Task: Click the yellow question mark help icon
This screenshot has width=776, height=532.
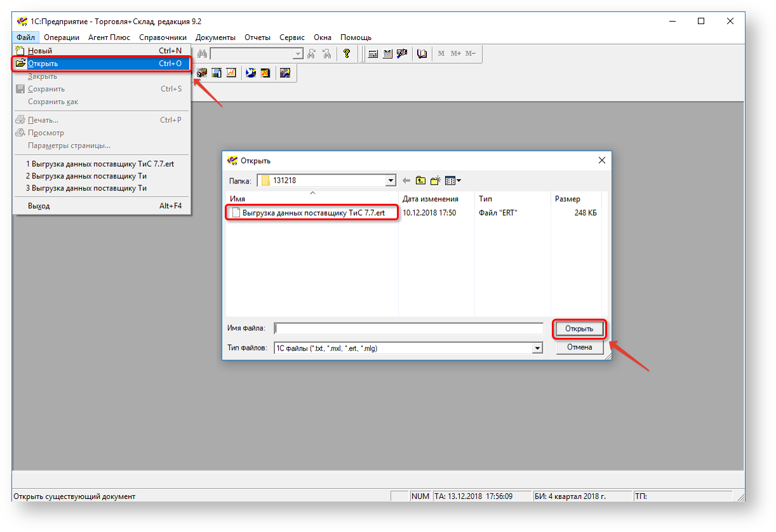Action: (346, 54)
